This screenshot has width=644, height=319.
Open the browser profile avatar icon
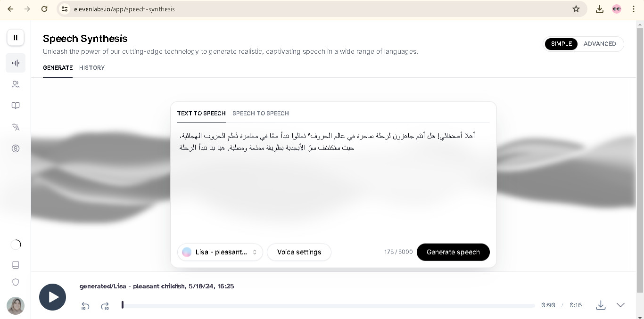[617, 9]
